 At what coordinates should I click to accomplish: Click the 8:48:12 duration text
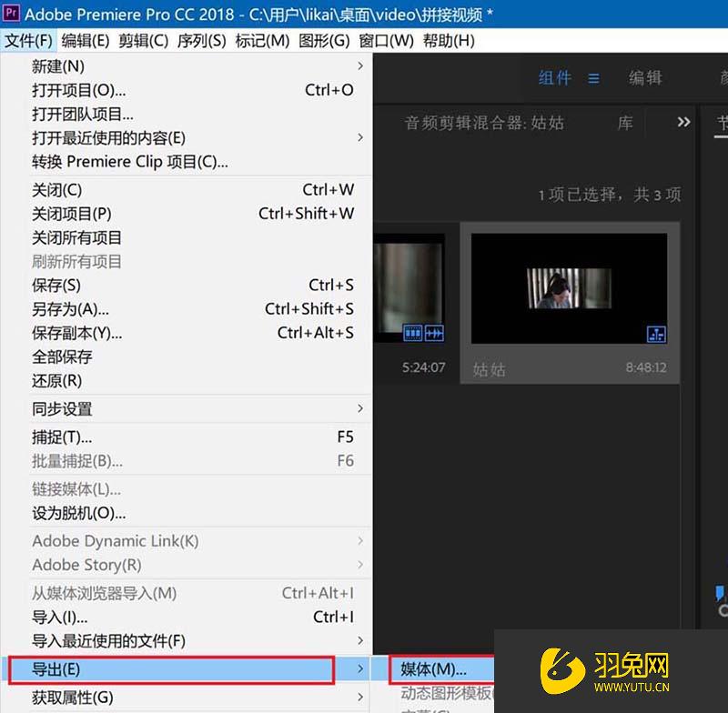(x=646, y=367)
